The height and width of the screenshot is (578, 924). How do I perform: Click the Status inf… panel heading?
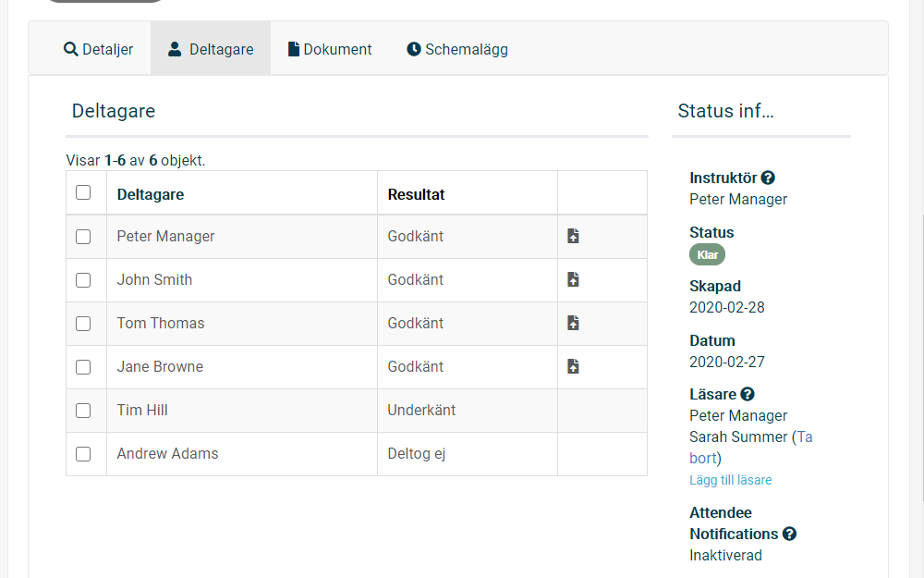pyautogui.click(x=725, y=111)
